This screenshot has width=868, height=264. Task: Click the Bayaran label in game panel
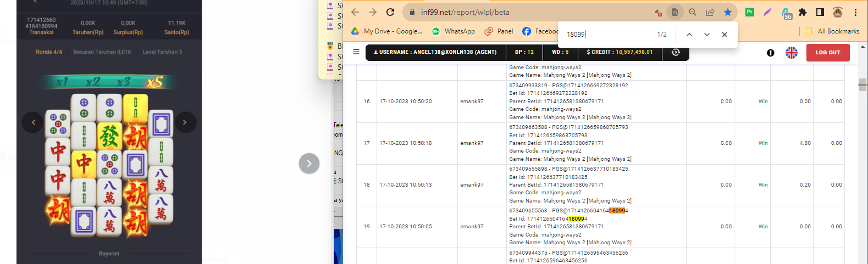109,254
